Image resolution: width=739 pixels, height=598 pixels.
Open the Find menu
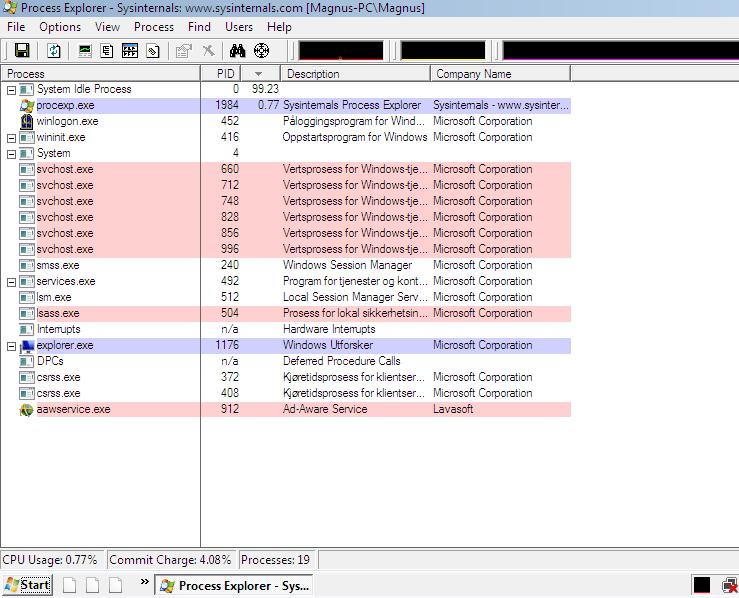(199, 27)
